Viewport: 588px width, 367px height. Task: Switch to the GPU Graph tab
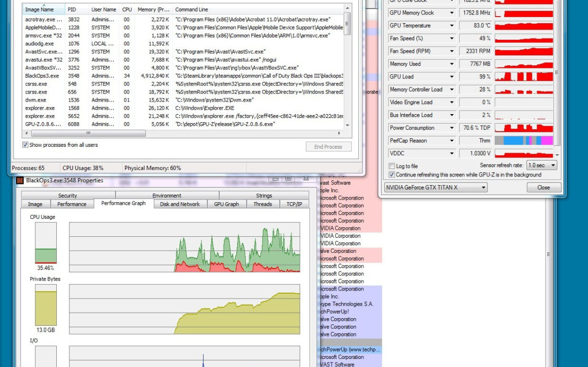click(226, 204)
